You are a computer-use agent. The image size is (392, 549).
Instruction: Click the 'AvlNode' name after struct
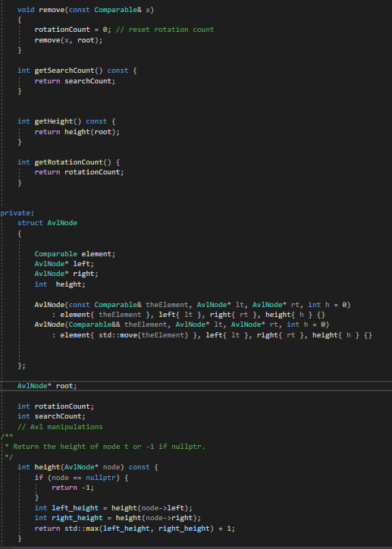pyautogui.click(x=62, y=223)
